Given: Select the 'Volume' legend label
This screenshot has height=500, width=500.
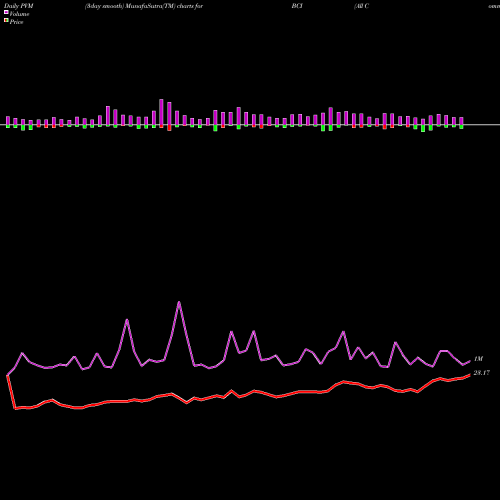Looking at the screenshot, I should coord(19,14).
